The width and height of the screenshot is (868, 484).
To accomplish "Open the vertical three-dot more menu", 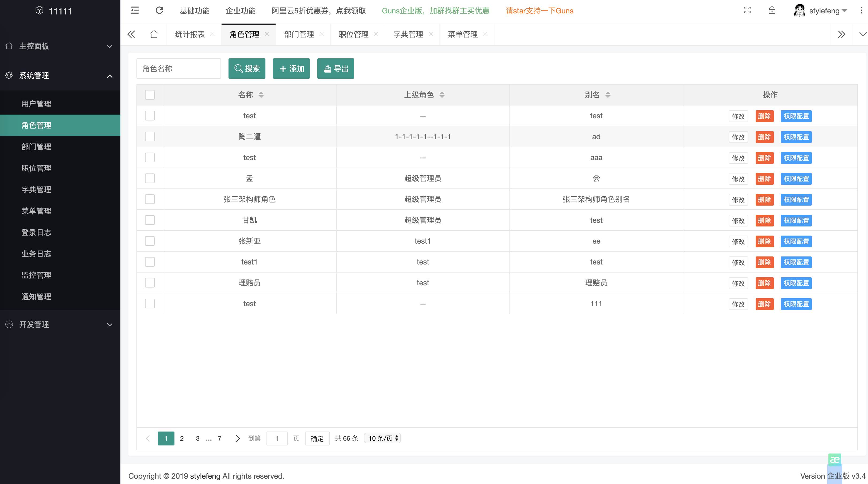I will pyautogui.click(x=861, y=10).
